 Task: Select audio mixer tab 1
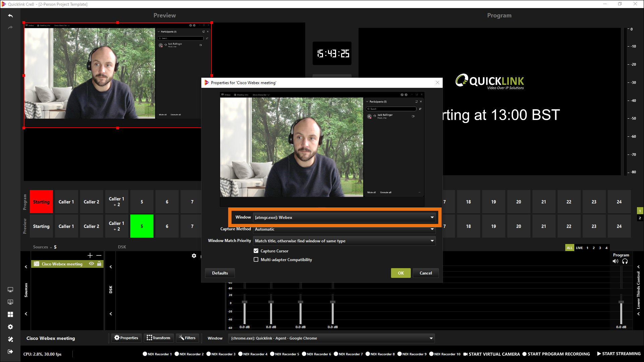coord(587,248)
